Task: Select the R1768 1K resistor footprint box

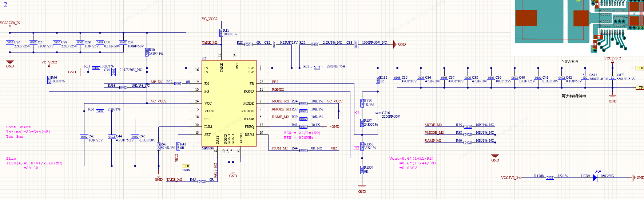Action: tap(550, 178)
